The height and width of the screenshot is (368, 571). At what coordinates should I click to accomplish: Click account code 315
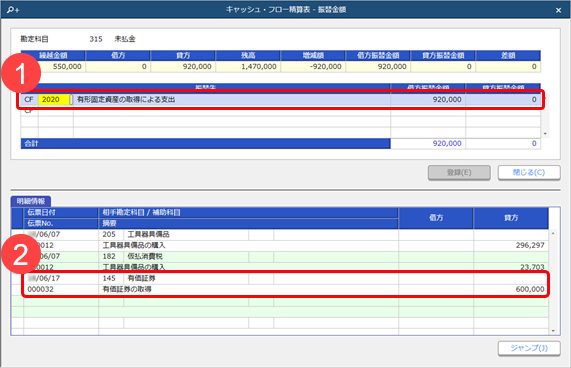(96, 39)
